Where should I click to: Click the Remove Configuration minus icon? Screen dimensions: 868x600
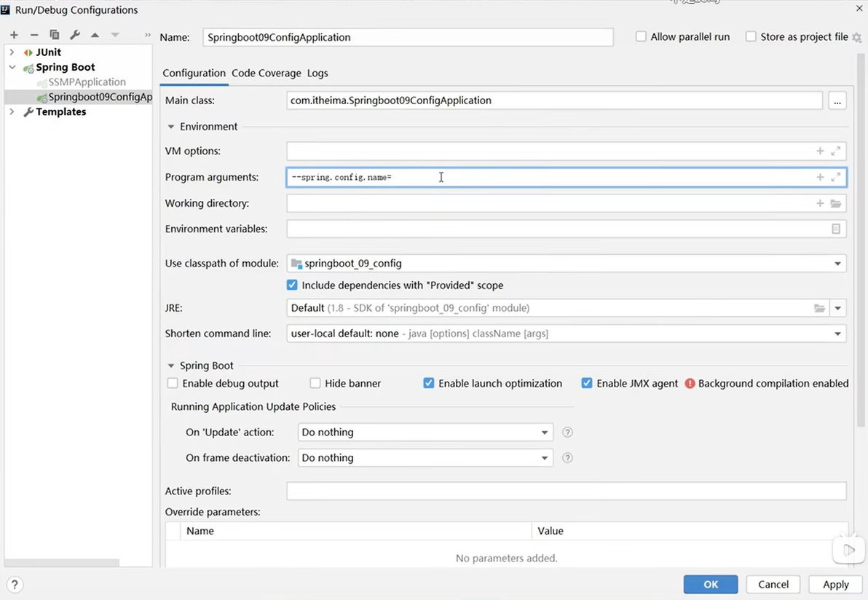pyautogui.click(x=33, y=35)
